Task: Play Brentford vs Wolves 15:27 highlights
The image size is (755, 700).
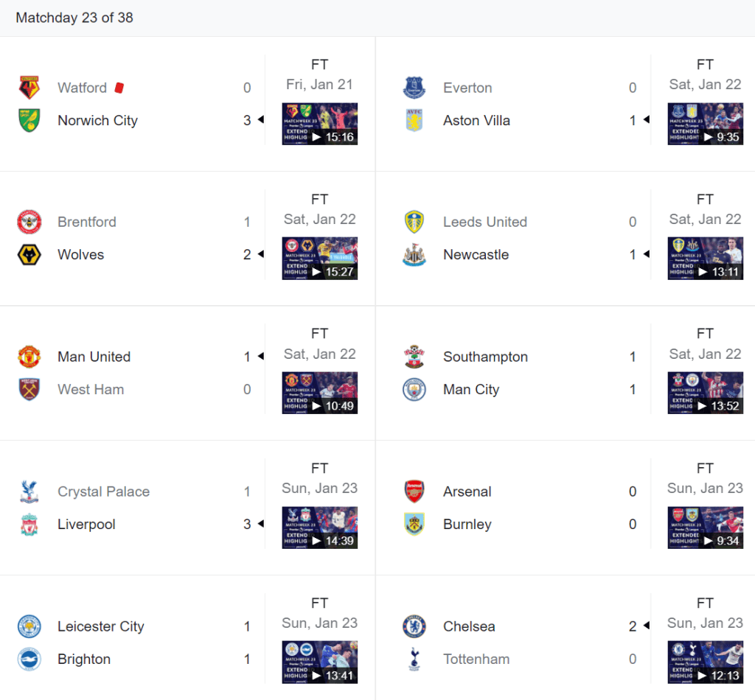Action: [320, 259]
